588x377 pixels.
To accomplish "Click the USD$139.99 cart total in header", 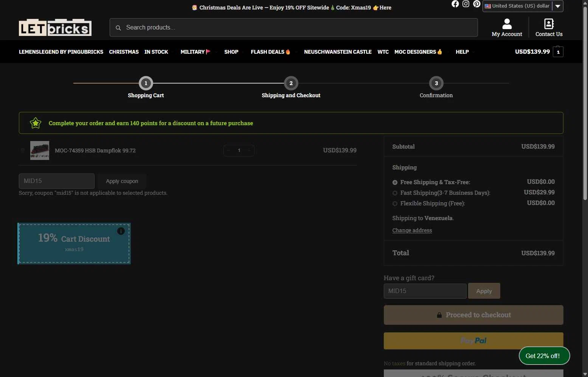I will click(532, 52).
